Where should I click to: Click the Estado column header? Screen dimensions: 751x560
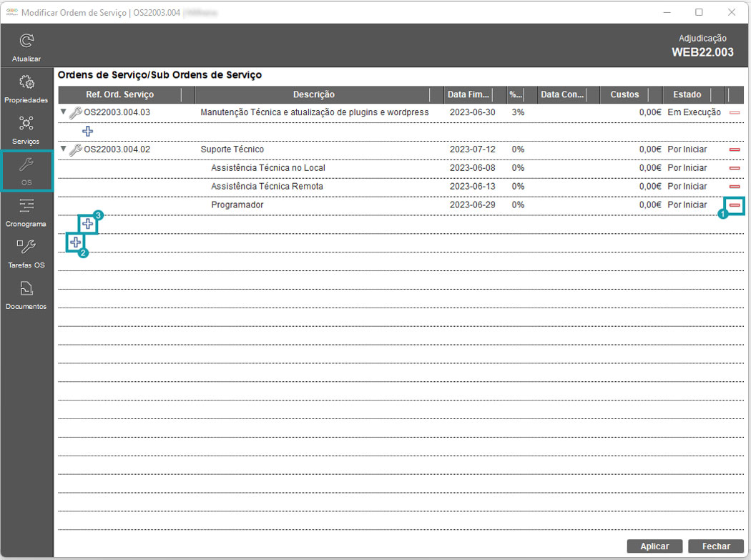687,94
